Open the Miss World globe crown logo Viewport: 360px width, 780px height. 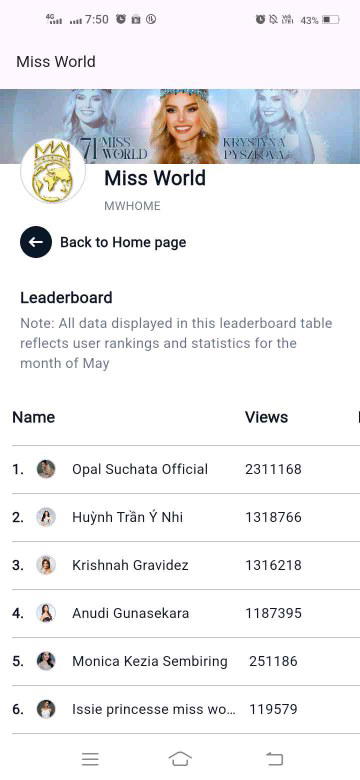(x=53, y=171)
